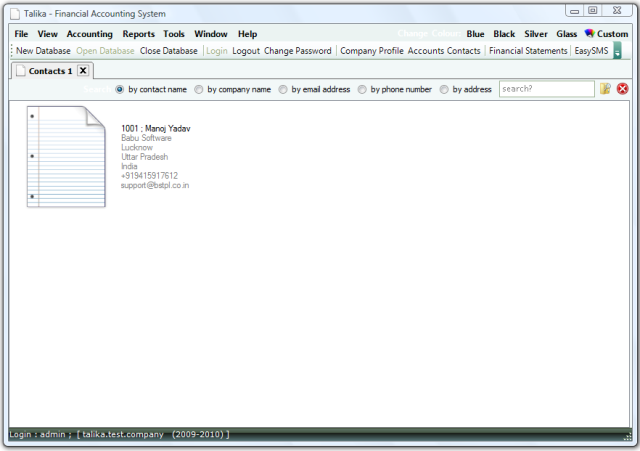Switch colour theme to Silver
640x451 pixels.
(x=536, y=34)
